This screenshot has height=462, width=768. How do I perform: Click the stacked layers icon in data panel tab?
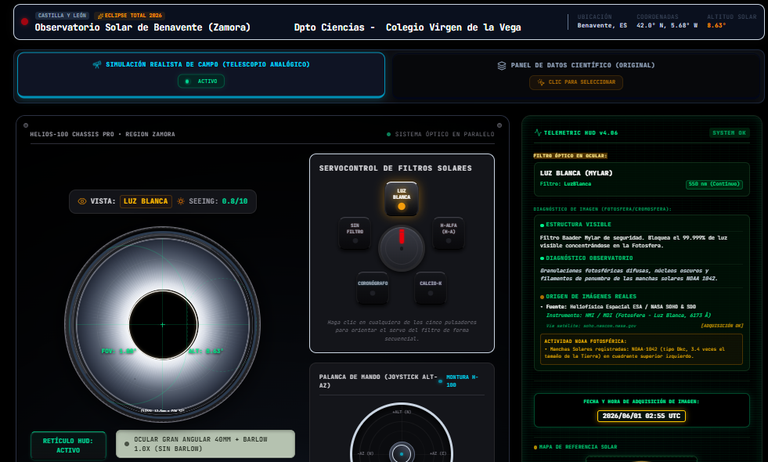pyautogui.click(x=502, y=65)
